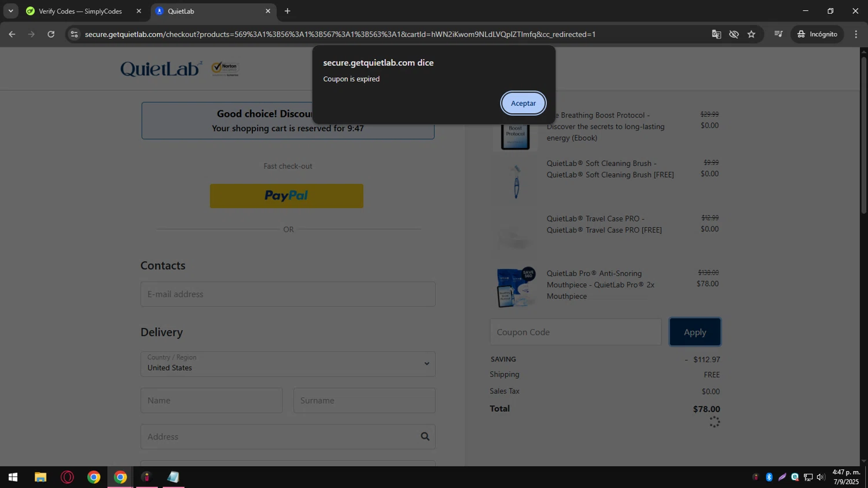868x488 pixels.
Task: Click the Norton secured badge
Action: [x=225, y=69]
